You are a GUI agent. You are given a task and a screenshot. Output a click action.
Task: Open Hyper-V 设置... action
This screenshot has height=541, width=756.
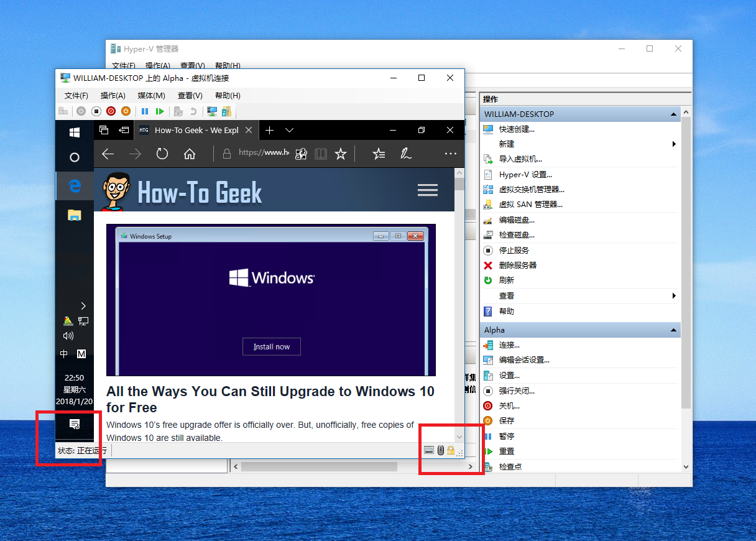(525, 175)
